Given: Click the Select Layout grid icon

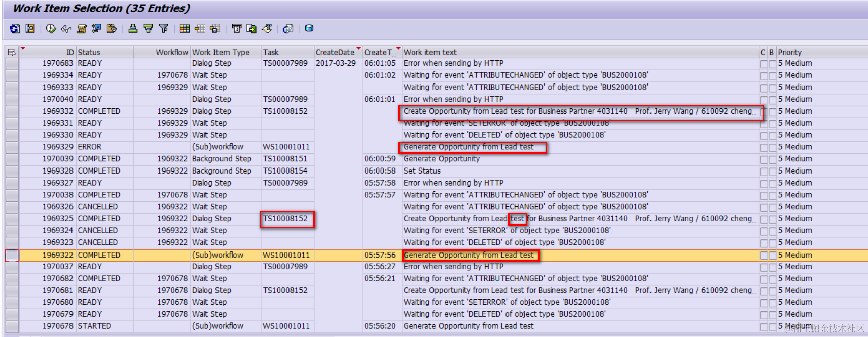Looking at the screenshot, I should click(200, 29).
